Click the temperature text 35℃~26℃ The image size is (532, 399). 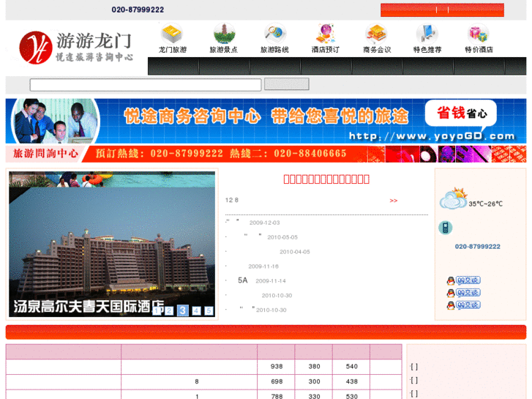tap(485, 204)
